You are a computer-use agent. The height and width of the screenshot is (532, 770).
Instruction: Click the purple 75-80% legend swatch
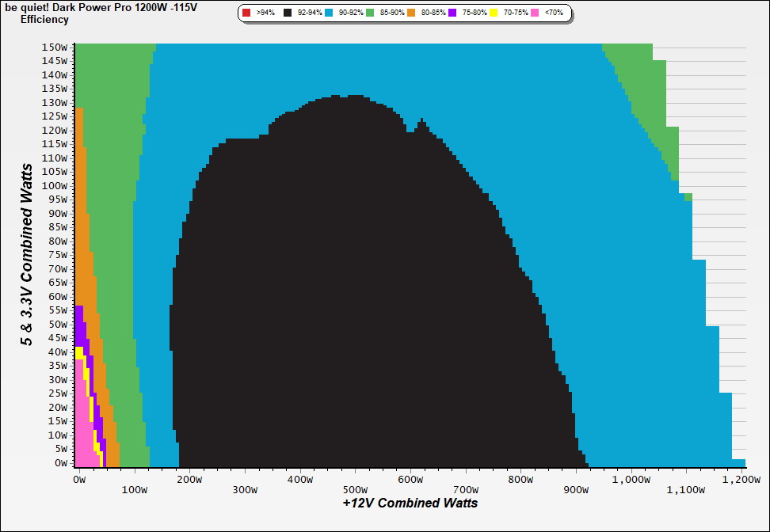point(452,13)
